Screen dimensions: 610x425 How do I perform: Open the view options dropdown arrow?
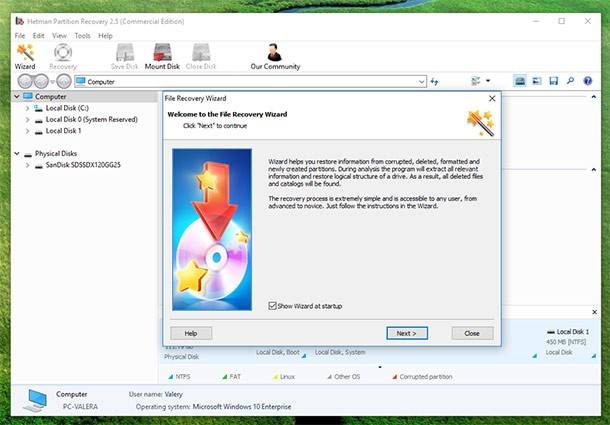pyautogui.click(x=488, y=81)
